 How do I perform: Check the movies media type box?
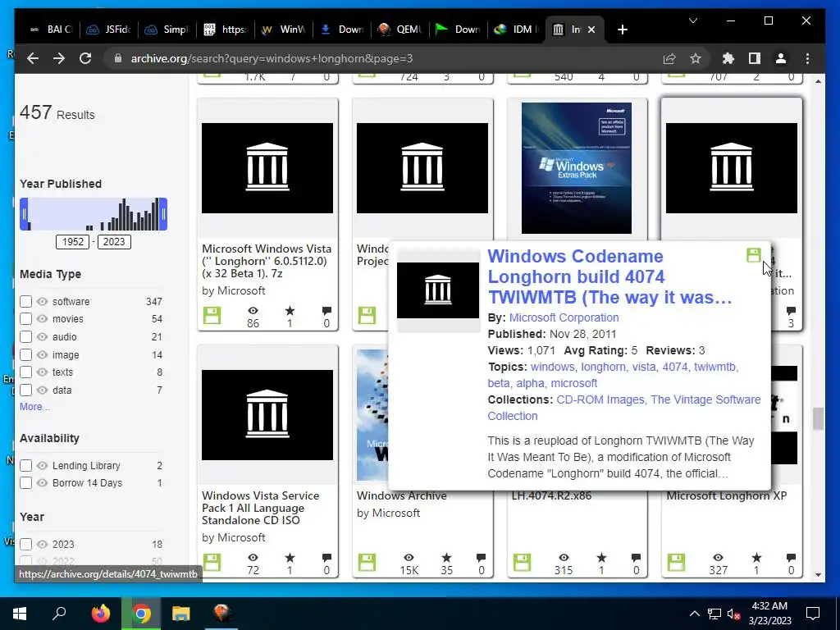click(25, 319)
